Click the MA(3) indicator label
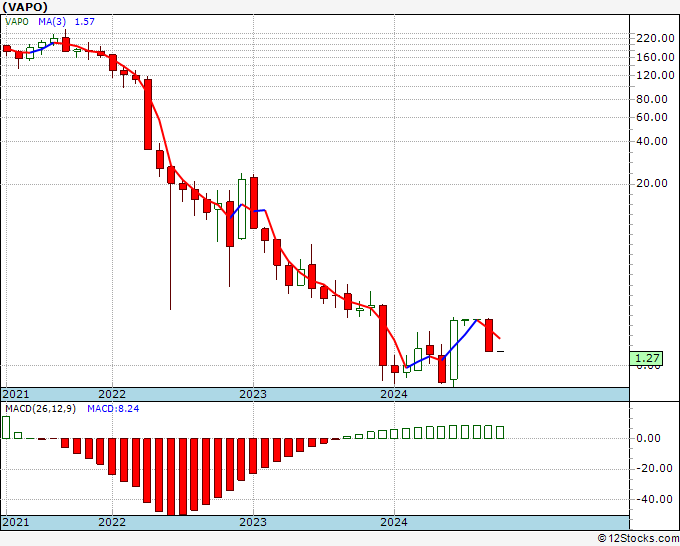This screenshot has height=546, width=680. [x=52, y=21]
